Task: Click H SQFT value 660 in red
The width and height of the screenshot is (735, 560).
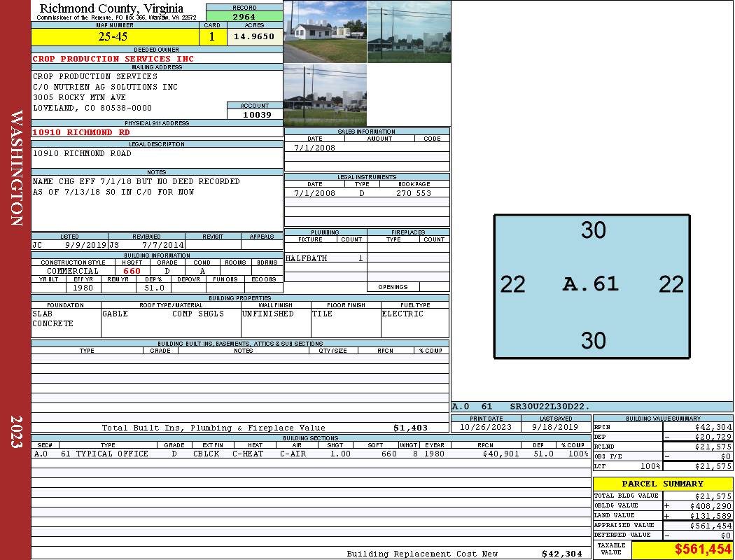Action: [132, 271]
